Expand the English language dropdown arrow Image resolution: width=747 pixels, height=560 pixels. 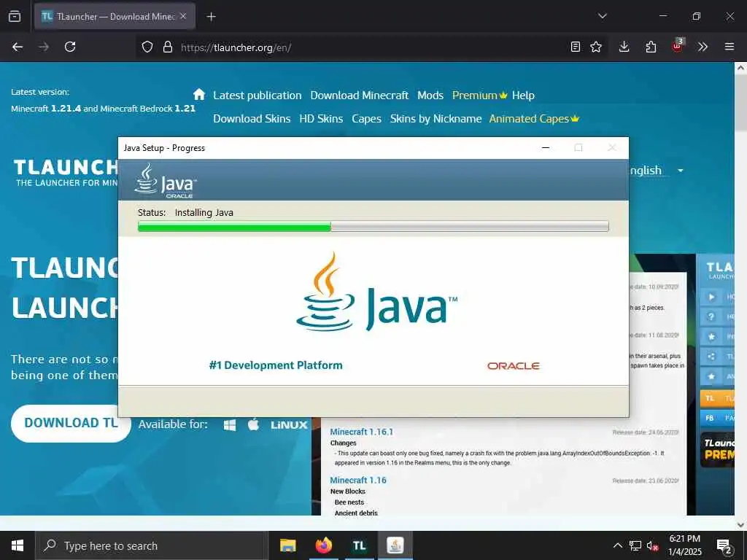click(681, 171)
